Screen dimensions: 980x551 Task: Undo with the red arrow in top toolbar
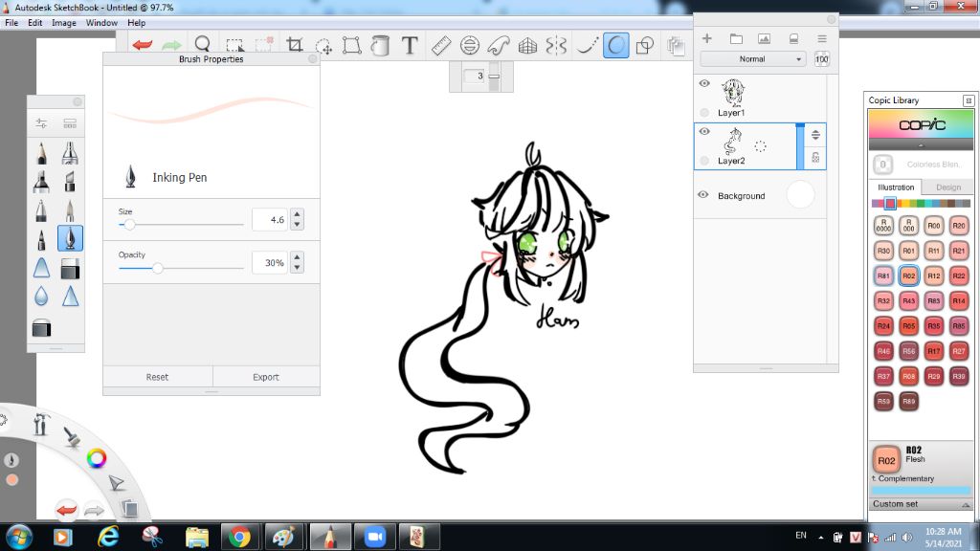(143, 45)
